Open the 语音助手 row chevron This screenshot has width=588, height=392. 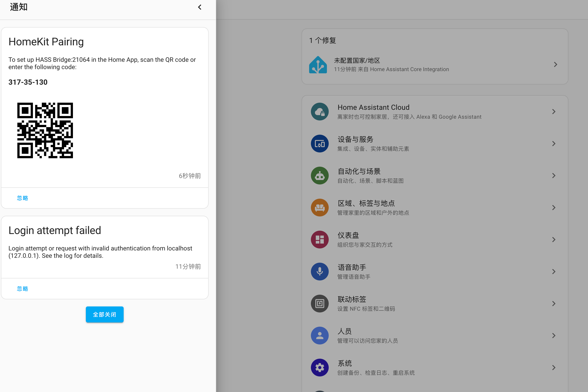coord(554,272)
